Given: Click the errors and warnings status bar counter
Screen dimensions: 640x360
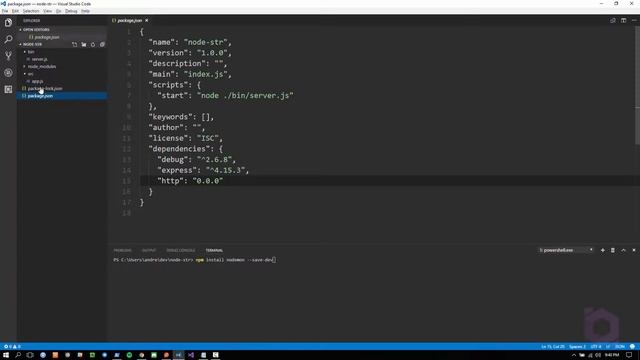Looking at the screenshot, I should pos(11,347).
